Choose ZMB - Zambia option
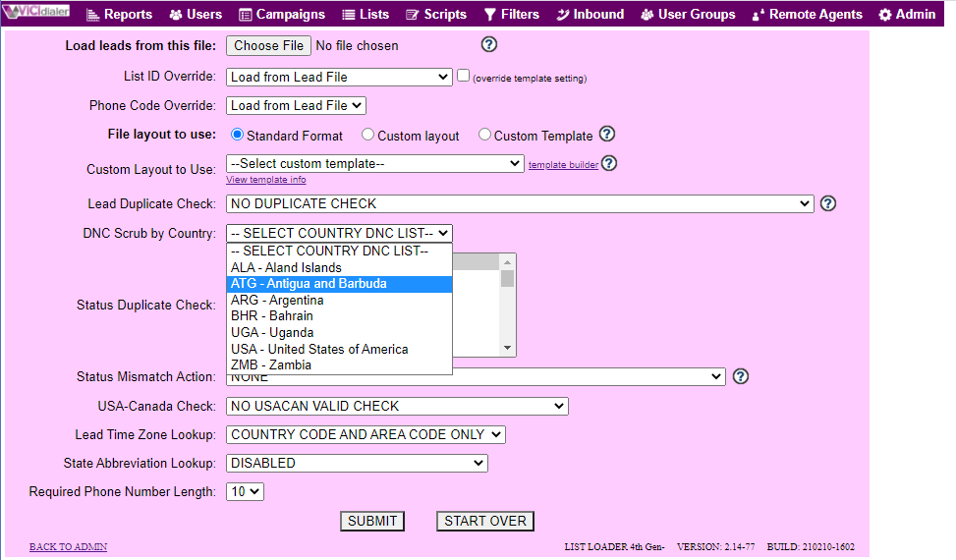The image size is (956, 560). (x=340, y=365)
